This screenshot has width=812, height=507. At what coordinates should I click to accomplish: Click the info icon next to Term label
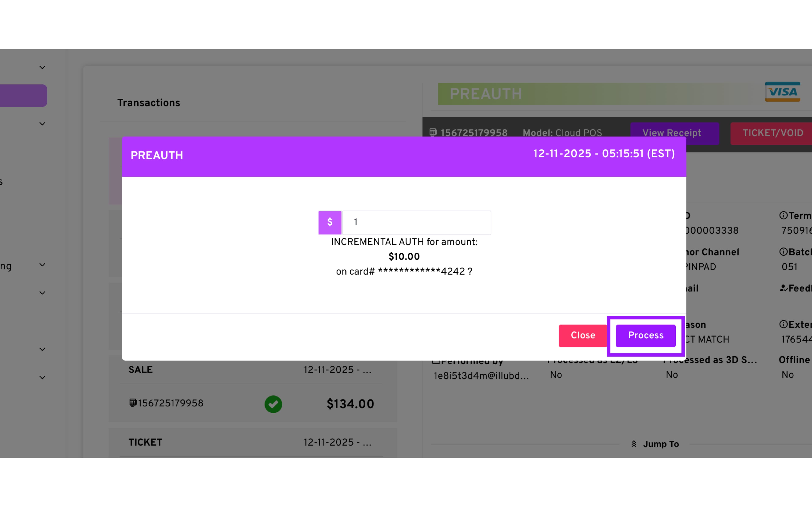point(783,215)
